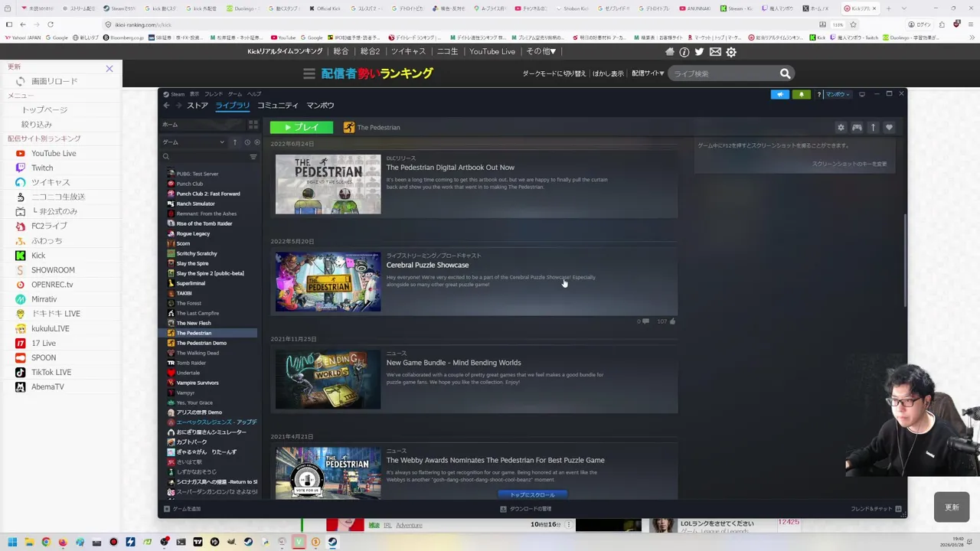Add The Pedestrian to favorites heart

pos(889,127)
